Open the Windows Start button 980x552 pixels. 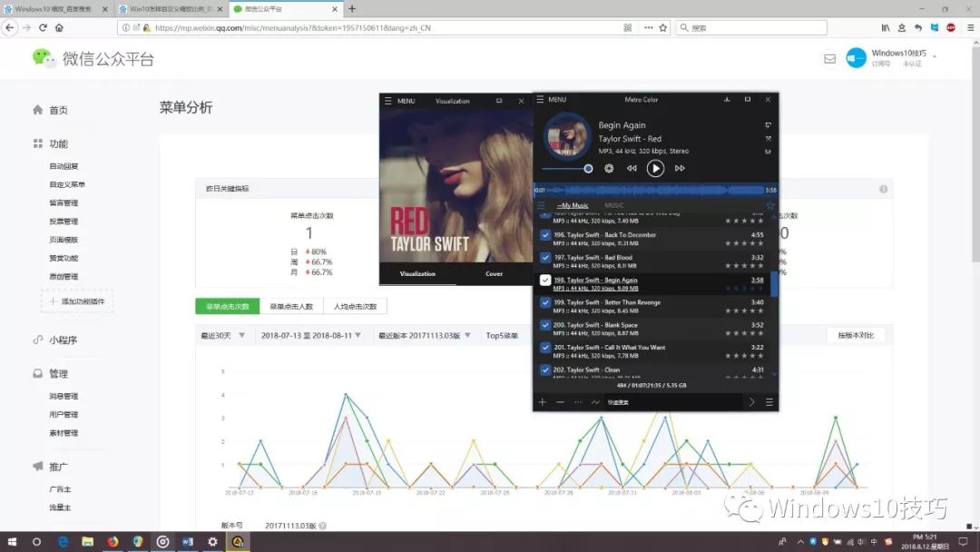tap(12, 542)
